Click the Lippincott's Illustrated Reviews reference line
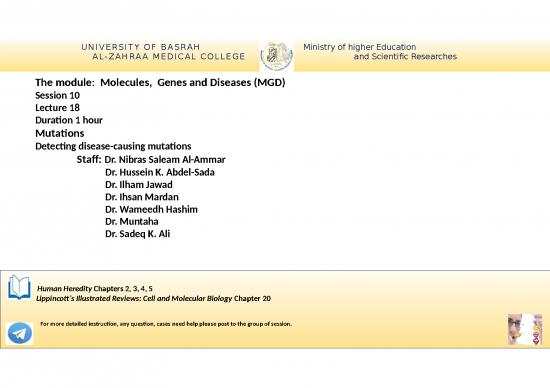The image size is (550, 388). tap(154, 299)
